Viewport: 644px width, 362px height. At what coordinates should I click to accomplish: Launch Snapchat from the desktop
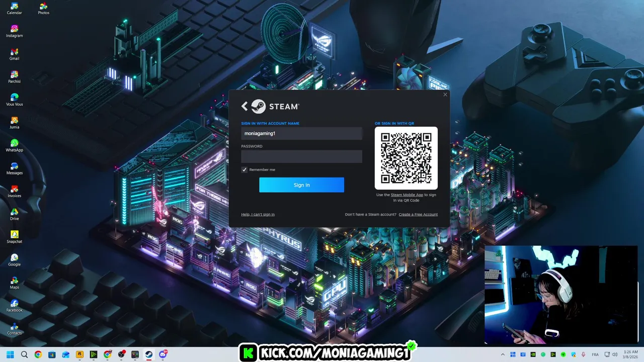(x=14, y=237)
